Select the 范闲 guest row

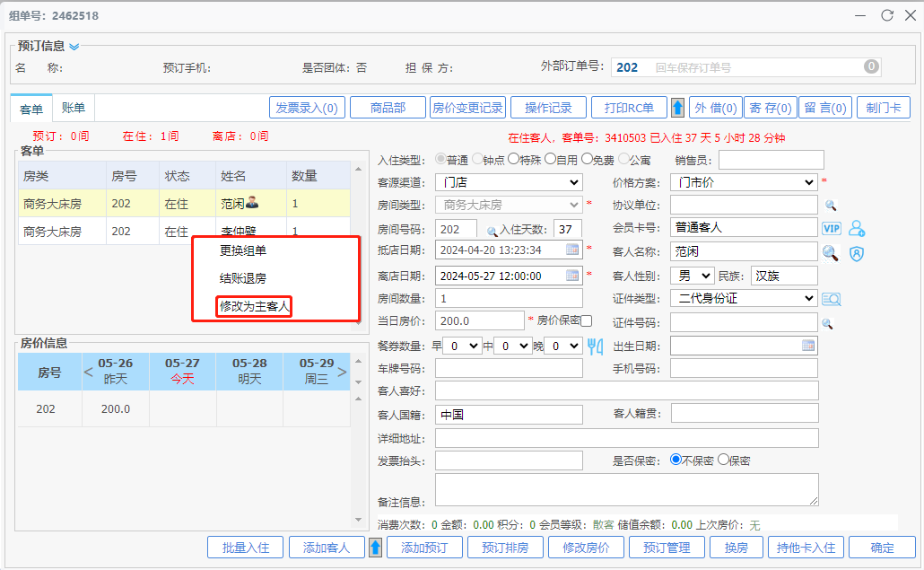tap(184, 204)
